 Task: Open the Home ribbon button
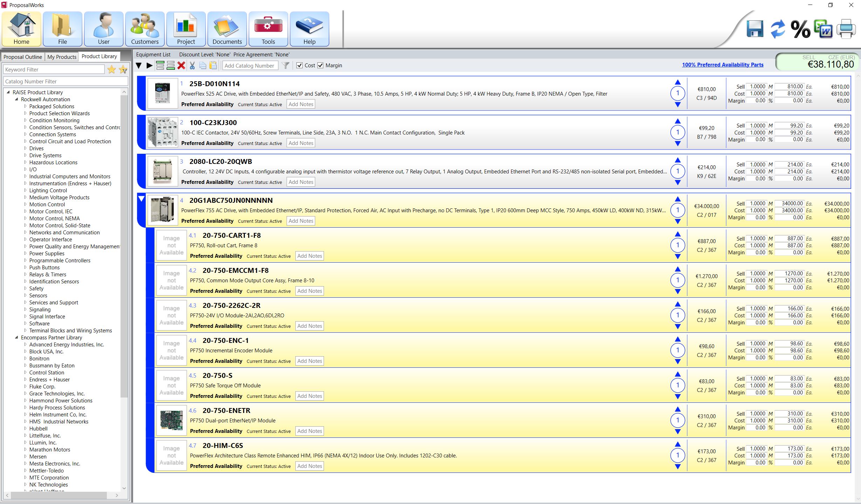[x=21, y=29]
